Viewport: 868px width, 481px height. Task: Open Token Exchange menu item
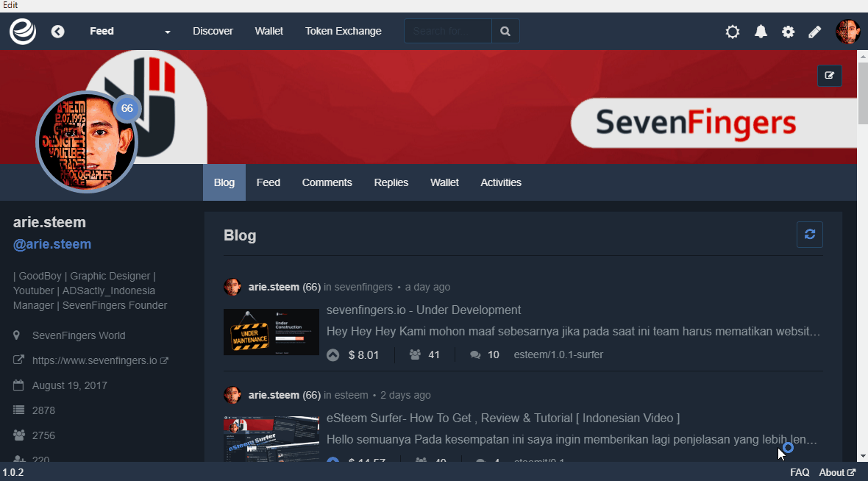click(344, 31)
